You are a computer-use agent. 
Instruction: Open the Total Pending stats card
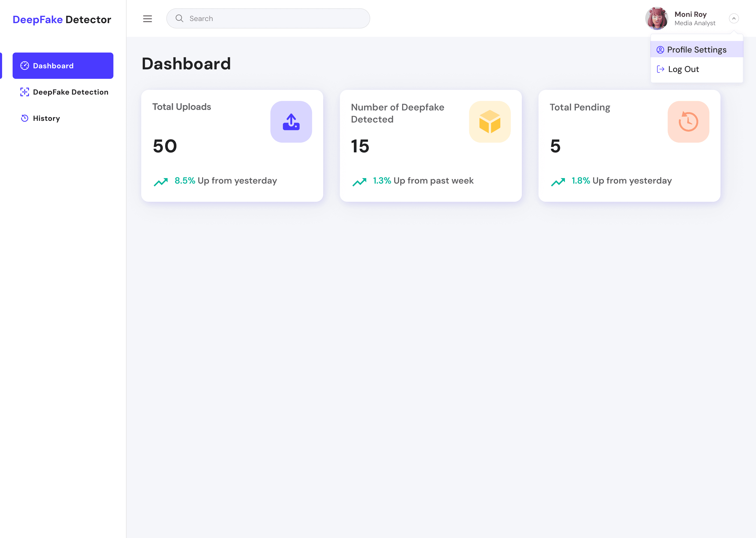click(x=629, y=146)
